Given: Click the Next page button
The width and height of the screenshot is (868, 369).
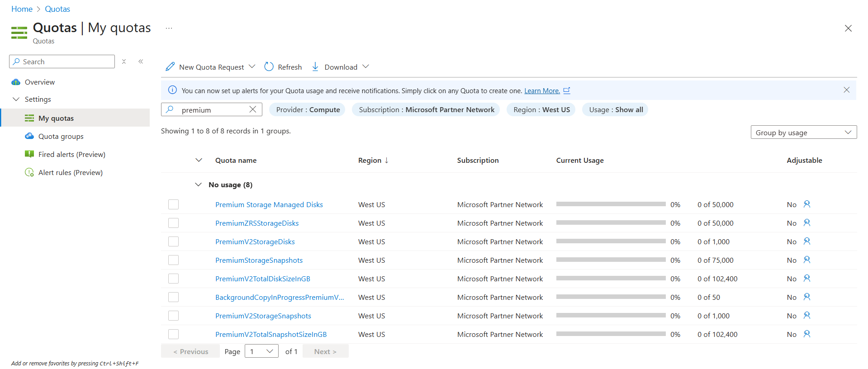Looking at the screenshot, I should pyautogui.click(x=325, y=351).
